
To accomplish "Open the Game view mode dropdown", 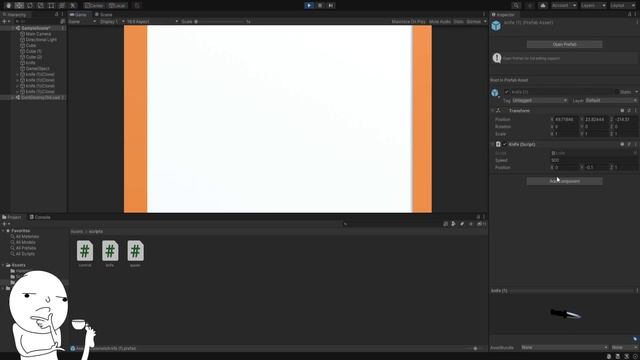I will 82,22.
